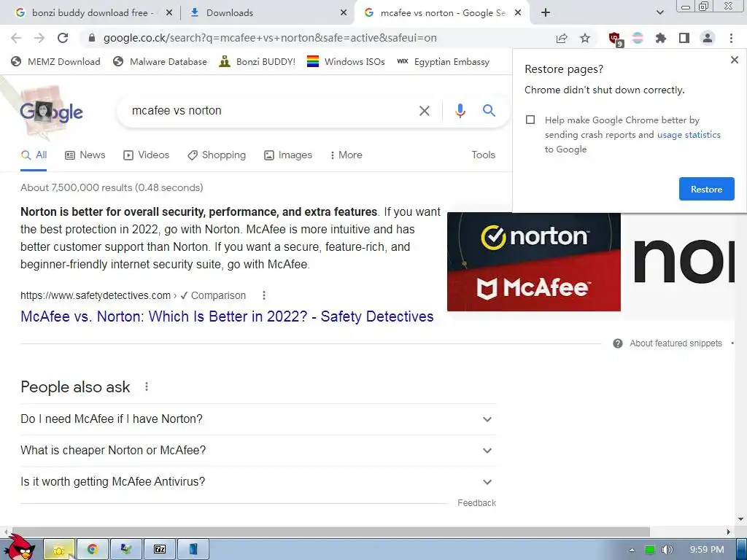The width and height of the screenshot is (747, 560).
Task: Toggle the Chrome side panel
Action: [x=684, y=38]
